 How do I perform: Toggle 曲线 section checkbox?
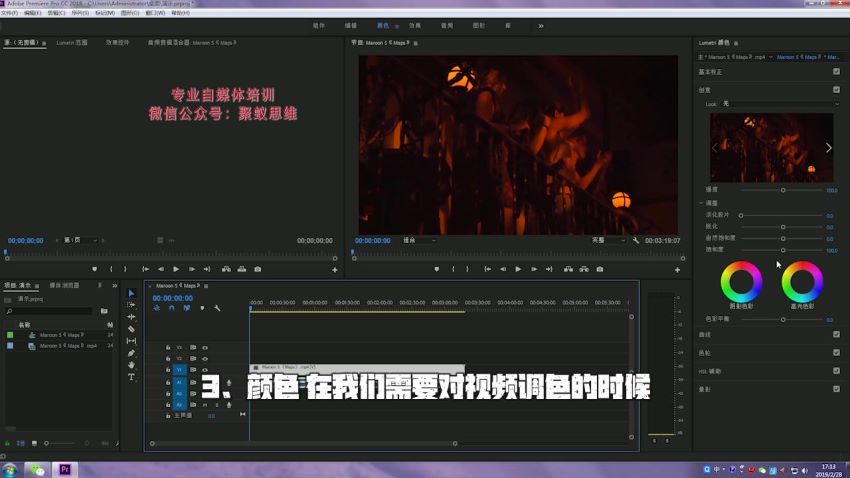coord(836,334)
